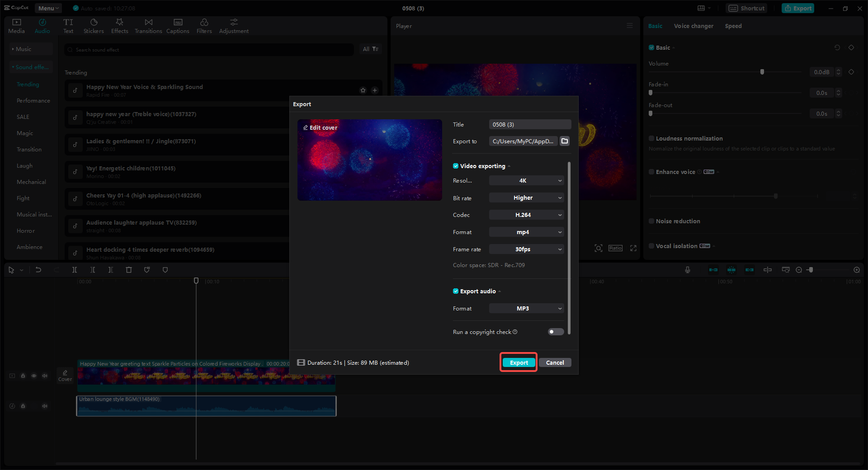The height and width of the screenshot is (470, 868).
Task: Click Cancel in the Export dialog
Action: click(x=555, y=362)
